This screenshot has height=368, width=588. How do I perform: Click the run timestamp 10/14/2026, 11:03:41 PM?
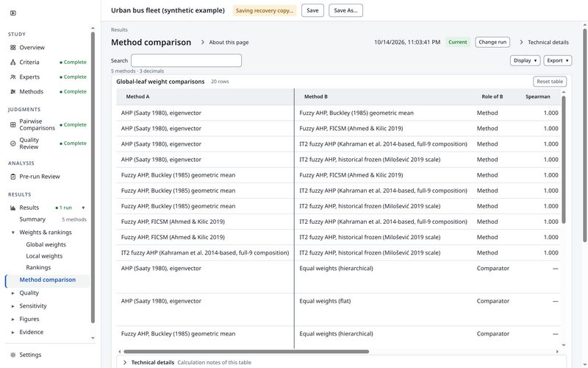tap(407, 43)
